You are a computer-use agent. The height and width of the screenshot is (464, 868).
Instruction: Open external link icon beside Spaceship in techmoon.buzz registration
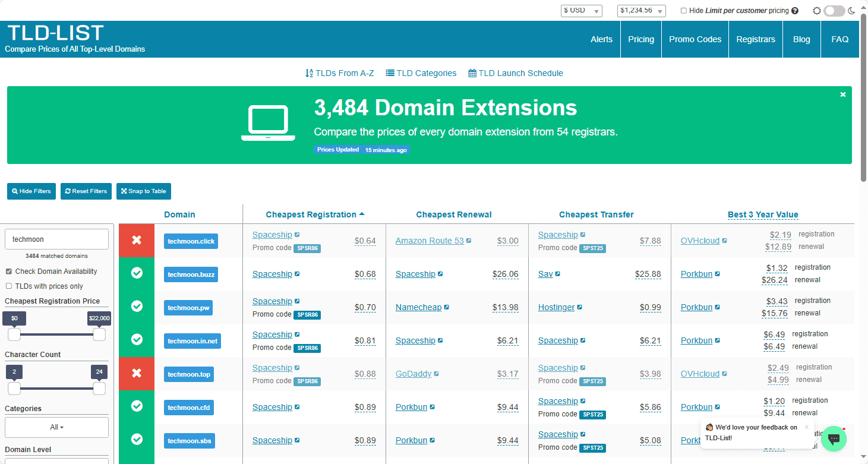tap(297, 274)
